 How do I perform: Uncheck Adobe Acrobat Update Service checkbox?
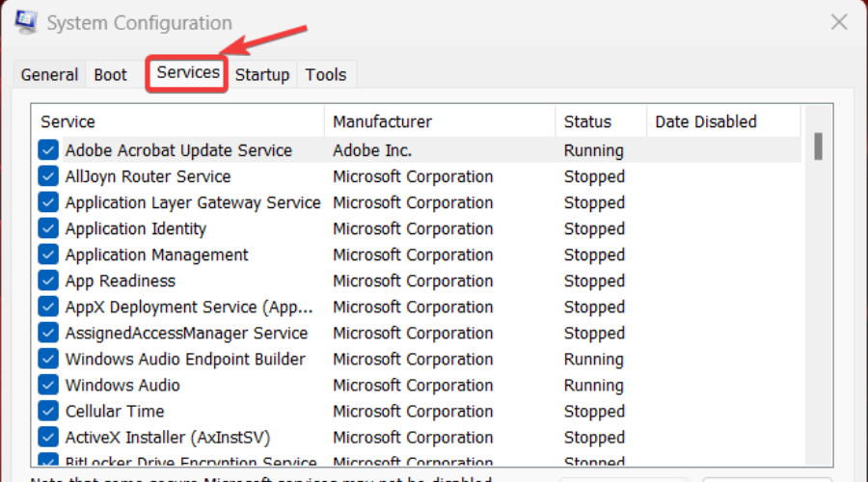point(47,150)
